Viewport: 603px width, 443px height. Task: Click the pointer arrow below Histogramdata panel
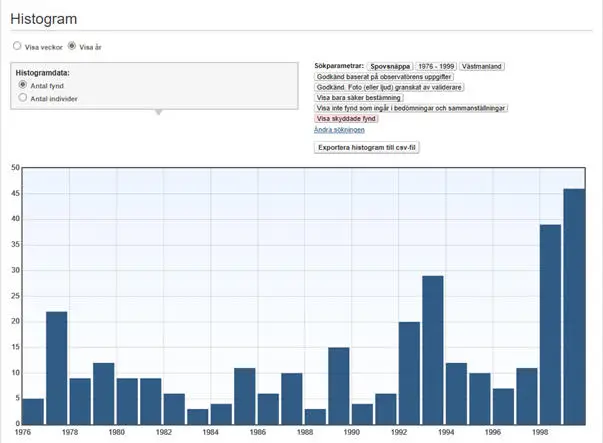(x=155, y=112)
